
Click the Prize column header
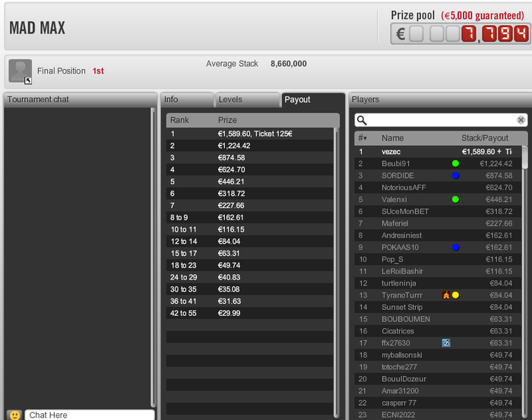[227, 120]
